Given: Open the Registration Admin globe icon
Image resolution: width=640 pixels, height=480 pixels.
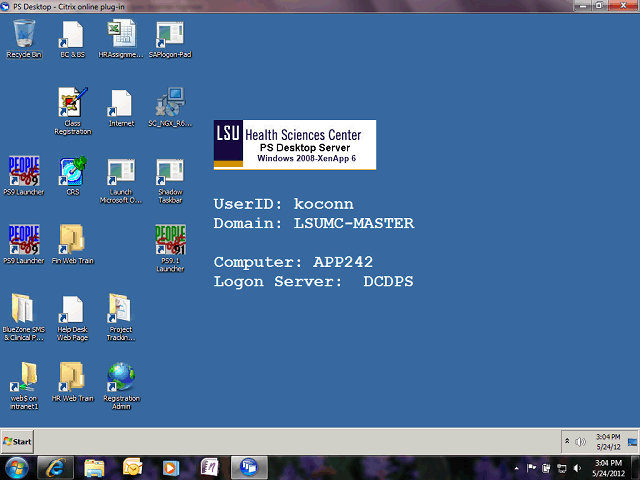Looking at the screenshot, I should 121,386.
